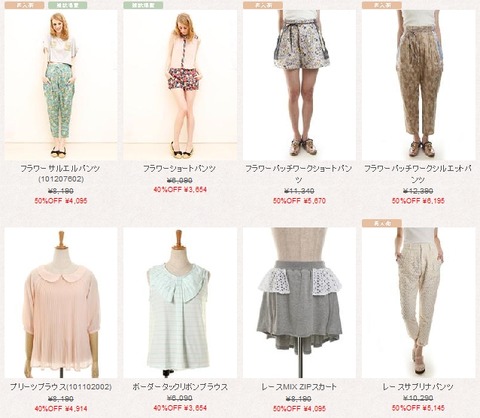Click the orange badge above the lace Sabrina pants
480x418 pixels.
(382, 223)
